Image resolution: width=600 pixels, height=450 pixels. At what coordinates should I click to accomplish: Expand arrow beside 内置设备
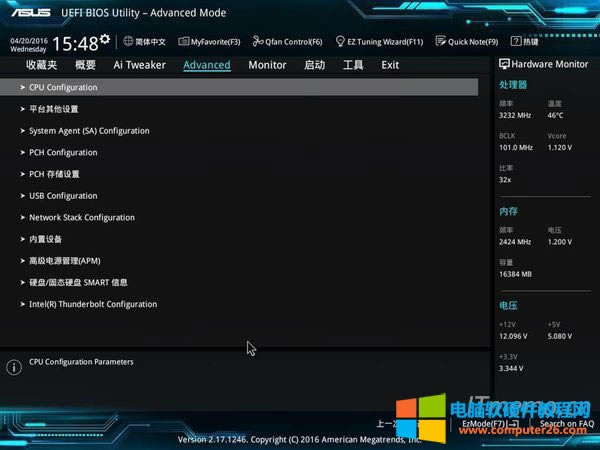point(23,239)
